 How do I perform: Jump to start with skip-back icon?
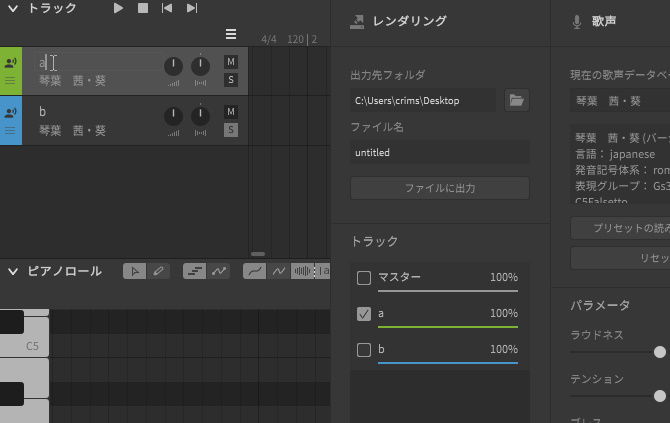point(167,8)
